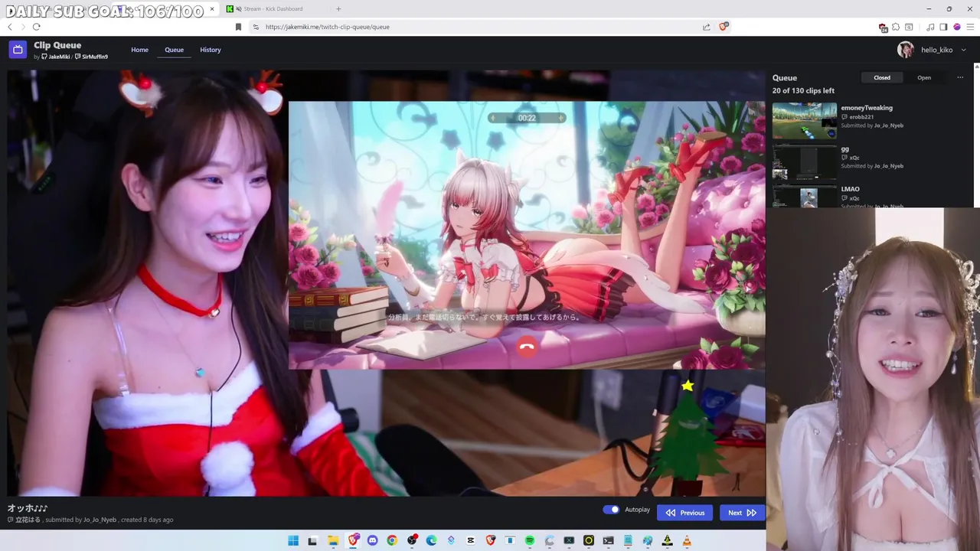Open the queue more-options ellipsis menu
The height and width of the screenshot is (551, 980).
tap(960, 77)
